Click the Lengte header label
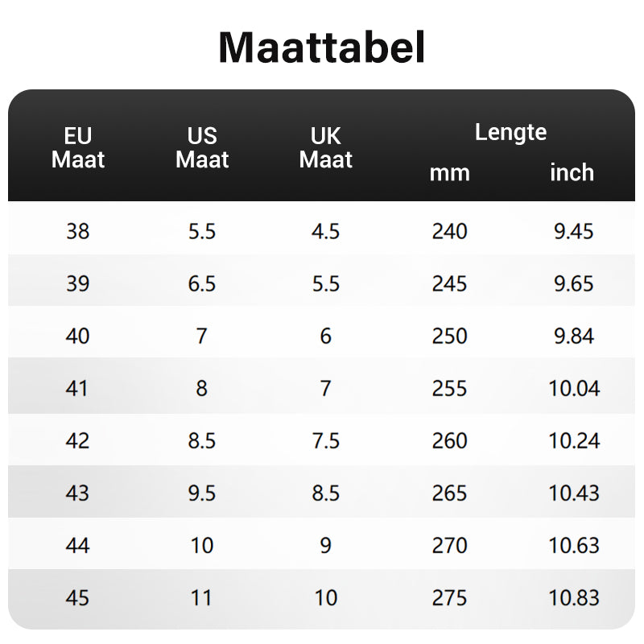Image resolution: width=644 pixels, height=644 pixels. [x=510, y=132]
